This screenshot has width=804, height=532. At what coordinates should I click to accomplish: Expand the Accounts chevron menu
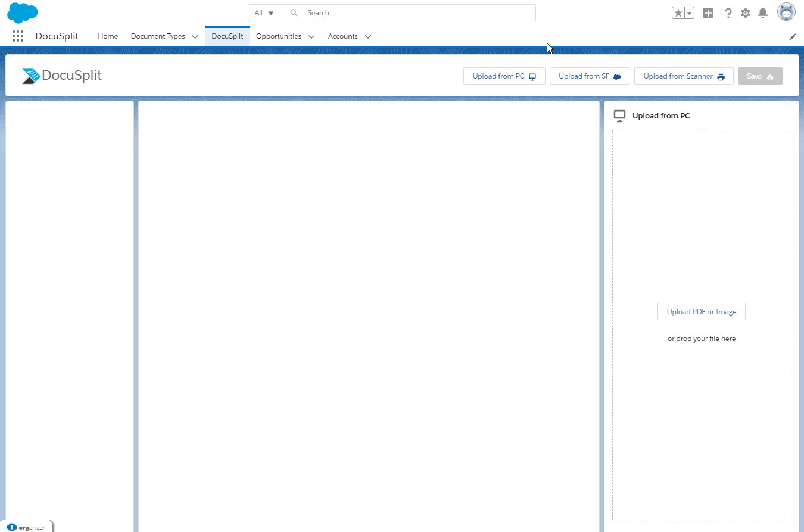(368, 37)
